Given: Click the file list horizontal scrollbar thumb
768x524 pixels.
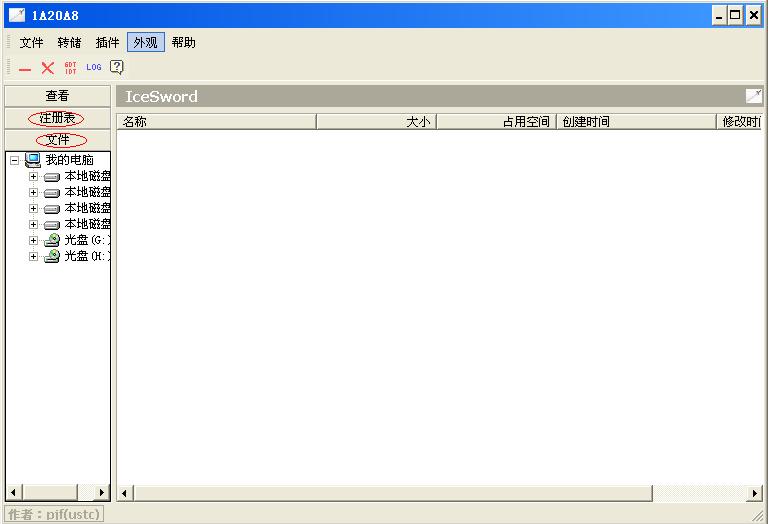Looking at the screenshot, I should [393, 493].
